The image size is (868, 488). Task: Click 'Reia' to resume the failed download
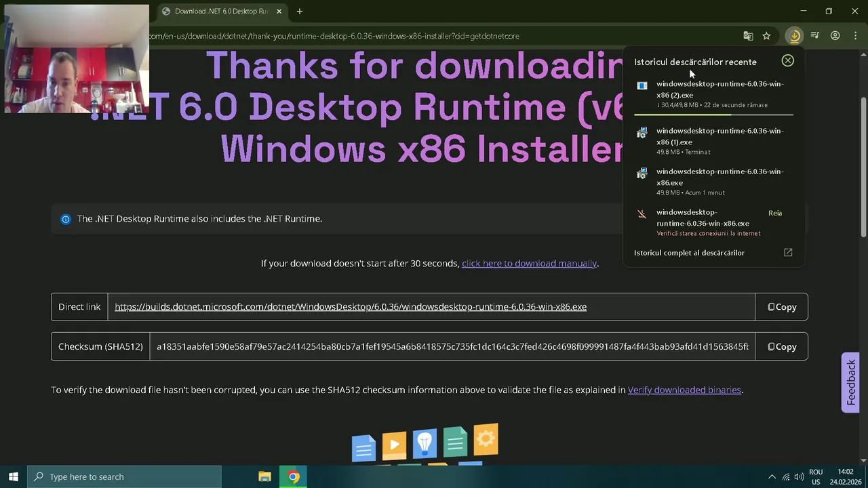coord(775,213)
